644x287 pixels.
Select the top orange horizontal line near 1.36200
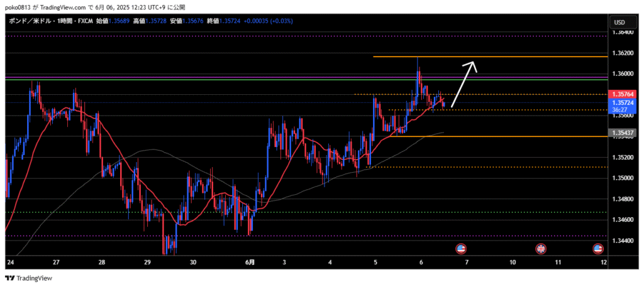[491, 57]
